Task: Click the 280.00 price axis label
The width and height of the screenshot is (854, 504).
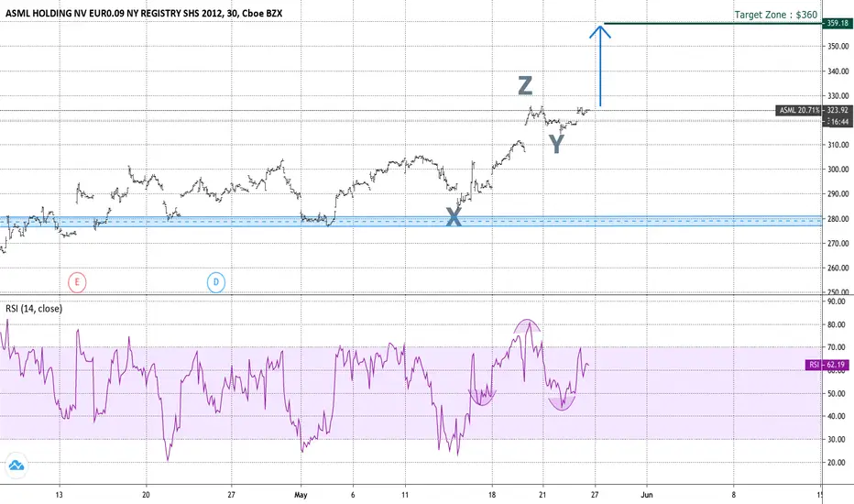Action: (x=838, y=219)
